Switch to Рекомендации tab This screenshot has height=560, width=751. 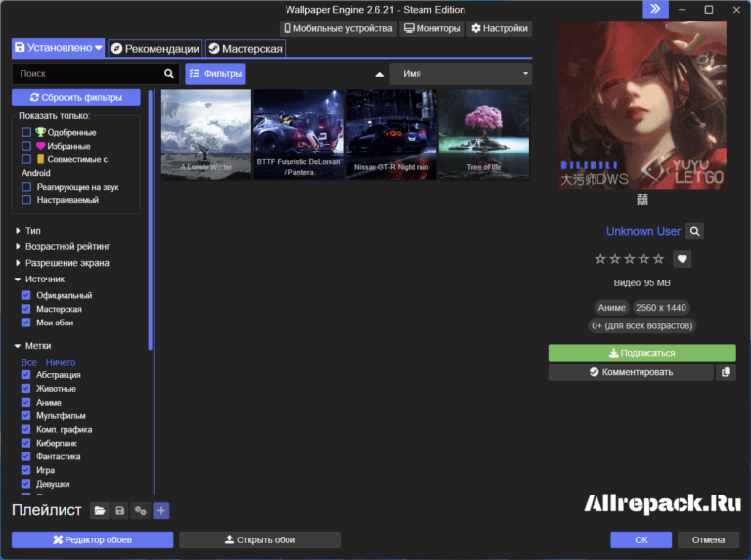tap(155, 48)
